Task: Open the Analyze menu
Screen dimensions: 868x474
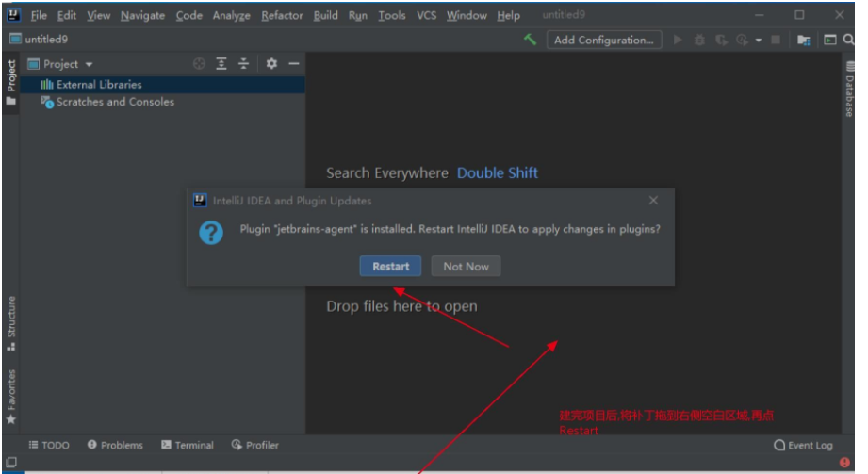Action: pos(232,15)
